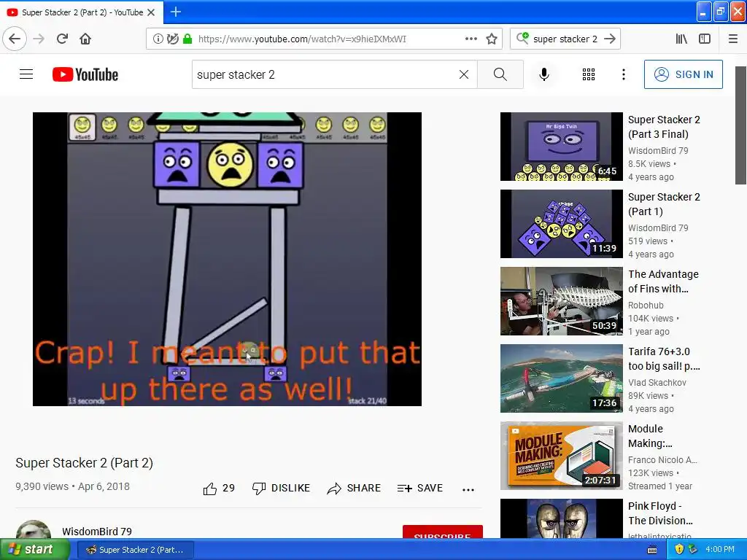
Task: Open more actions ellipsis below video
Action: coord(468,489)
